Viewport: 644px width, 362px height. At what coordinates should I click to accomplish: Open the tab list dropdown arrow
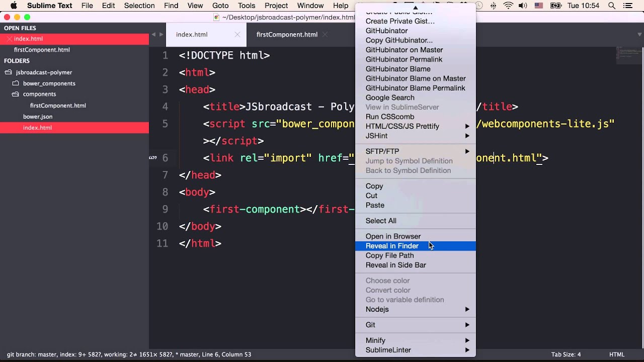[639, 35]
